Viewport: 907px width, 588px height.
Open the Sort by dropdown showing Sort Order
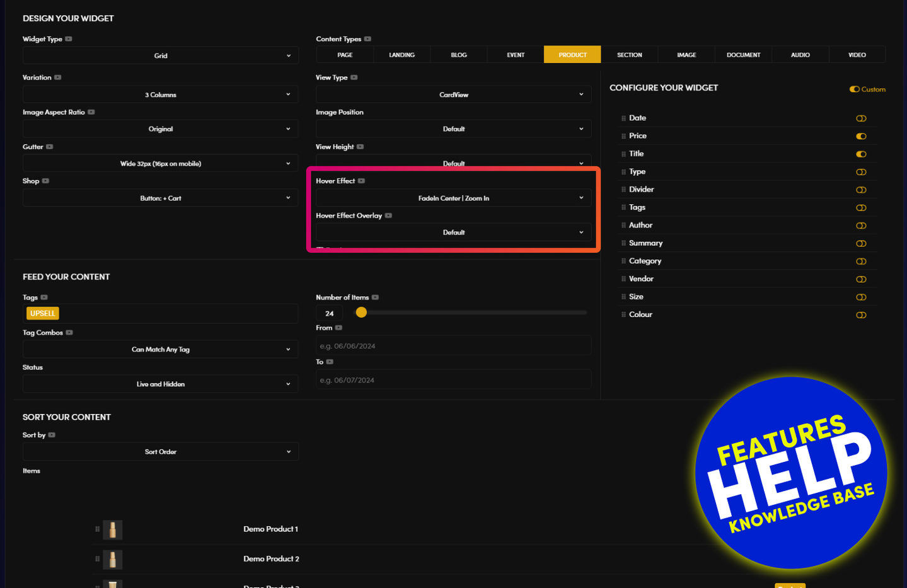(161, 452)
